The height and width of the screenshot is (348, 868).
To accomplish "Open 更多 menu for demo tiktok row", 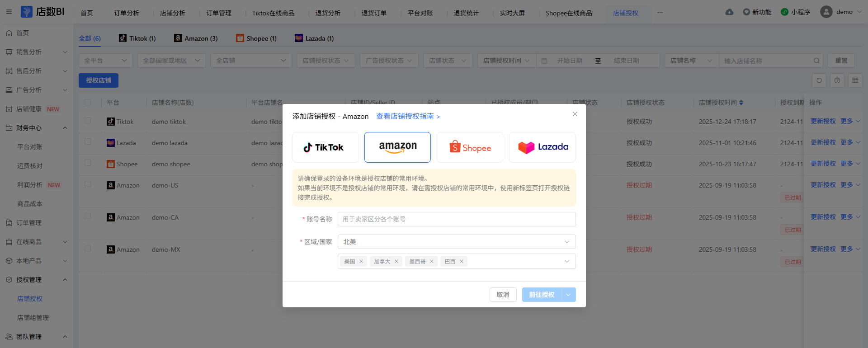I will click(850, 121).
